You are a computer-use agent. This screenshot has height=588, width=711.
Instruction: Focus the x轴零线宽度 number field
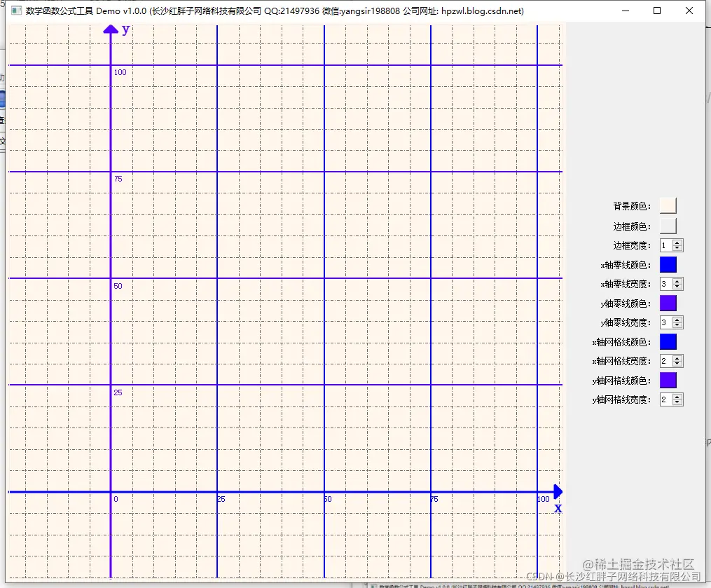pyautogui.click(x=667, y=284)
